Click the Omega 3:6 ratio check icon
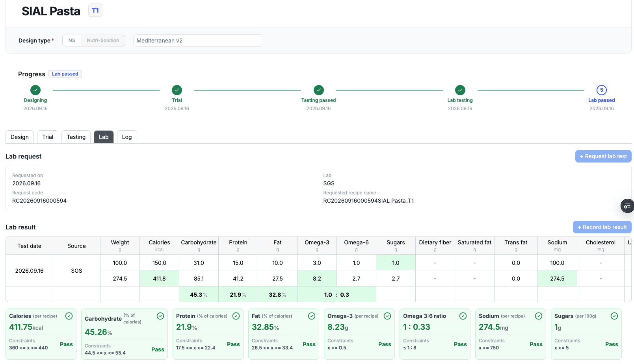The height and width of the screenshot is (364, 634). tap(463, 316)
